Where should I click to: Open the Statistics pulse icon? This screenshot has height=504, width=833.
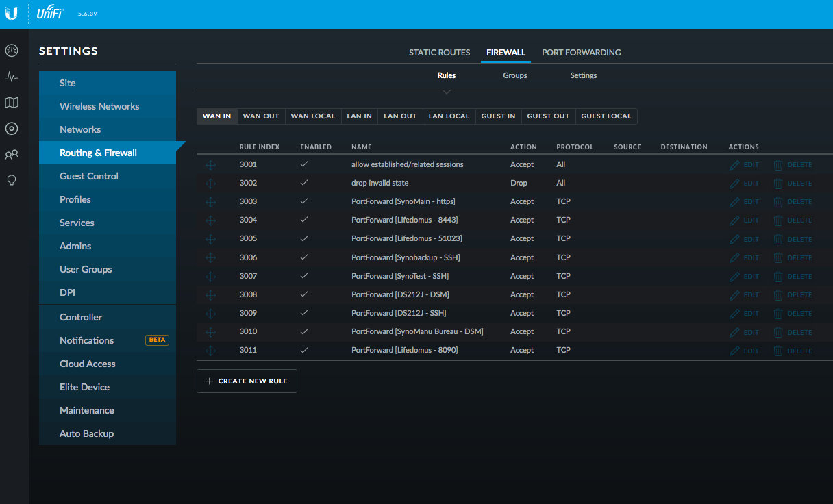click(11, 77)
